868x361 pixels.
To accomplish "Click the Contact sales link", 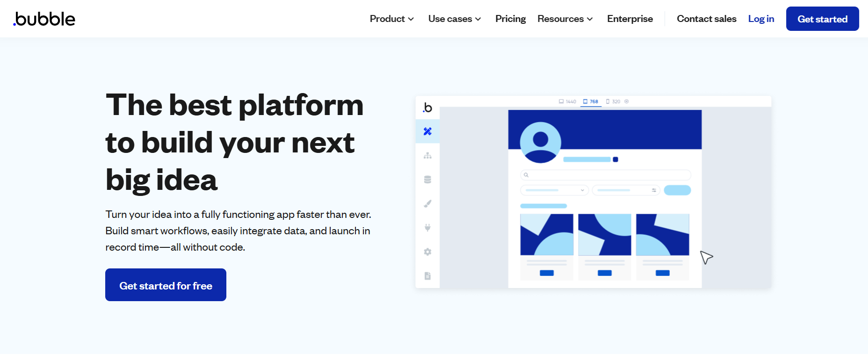I will click(x=707, y=19).
